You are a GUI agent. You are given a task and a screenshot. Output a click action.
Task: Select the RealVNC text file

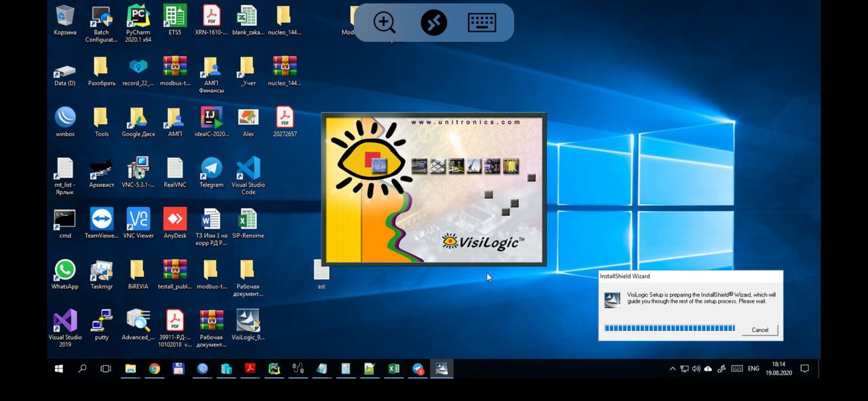[175, 172]
